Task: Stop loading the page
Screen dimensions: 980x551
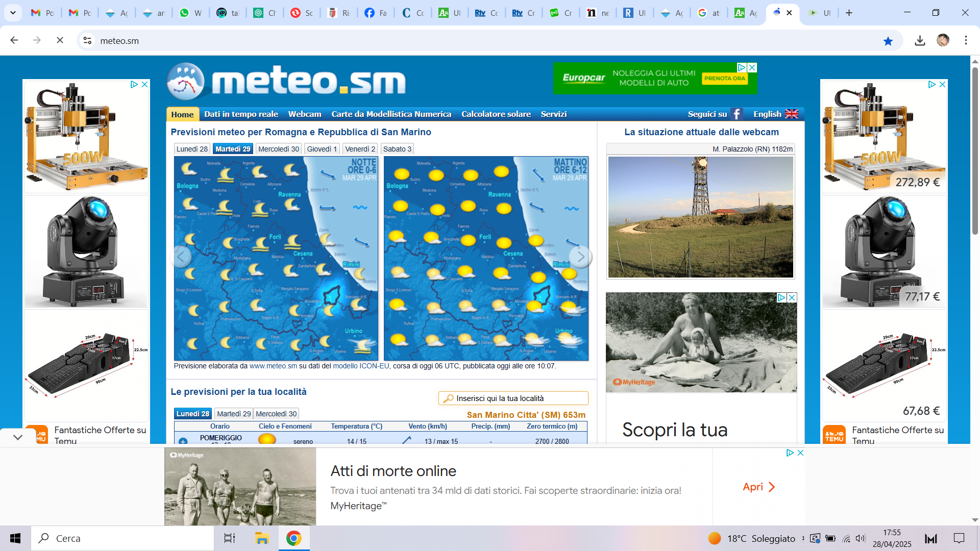Action: click(x=60, y=40)
